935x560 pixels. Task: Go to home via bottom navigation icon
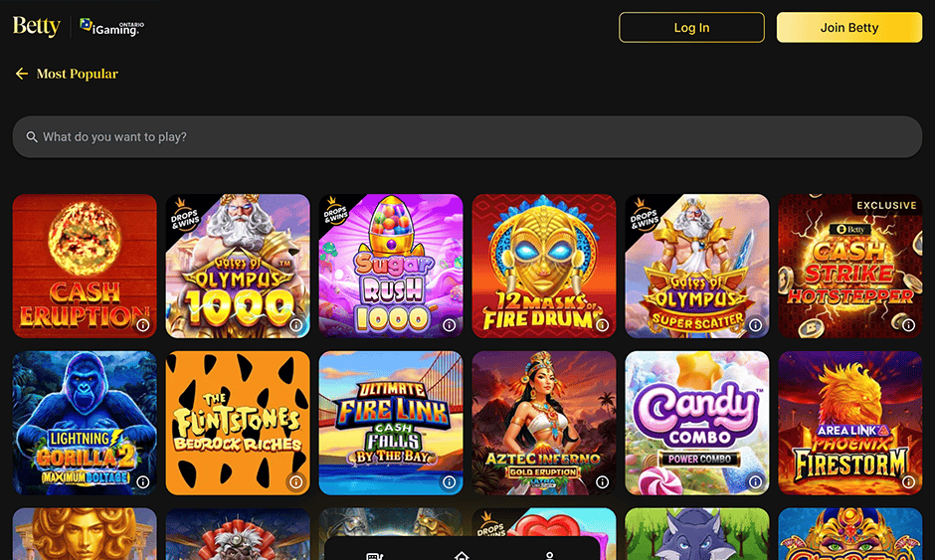point(462,556)
